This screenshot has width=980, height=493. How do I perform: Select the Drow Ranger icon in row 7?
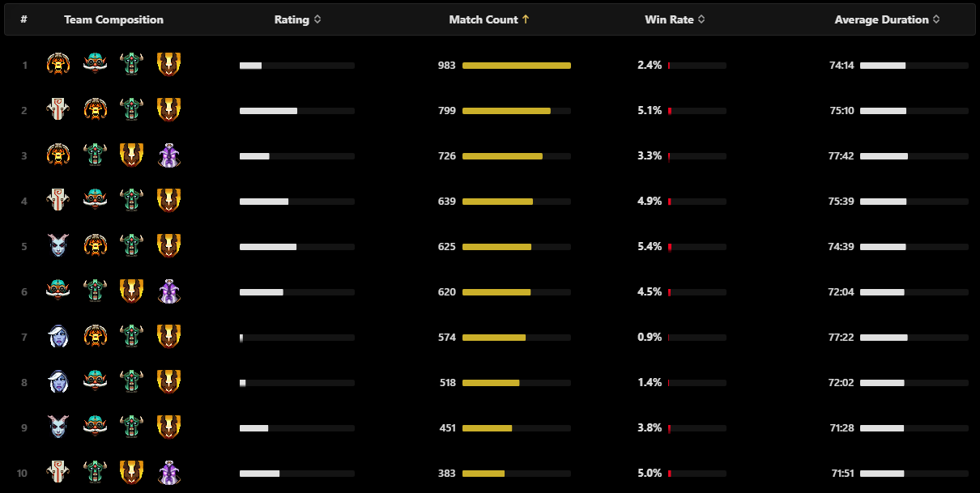(x=58, y=336)
